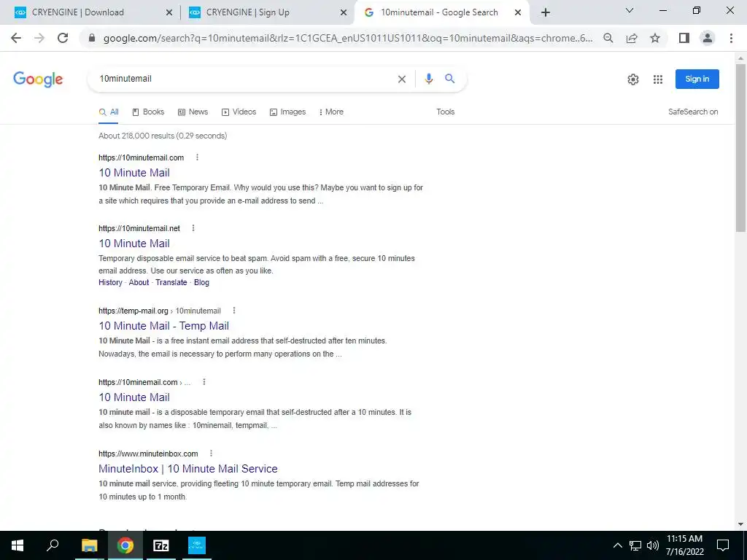Expand the More search filters
Screen dimensions: 747x560
(331, 112)
